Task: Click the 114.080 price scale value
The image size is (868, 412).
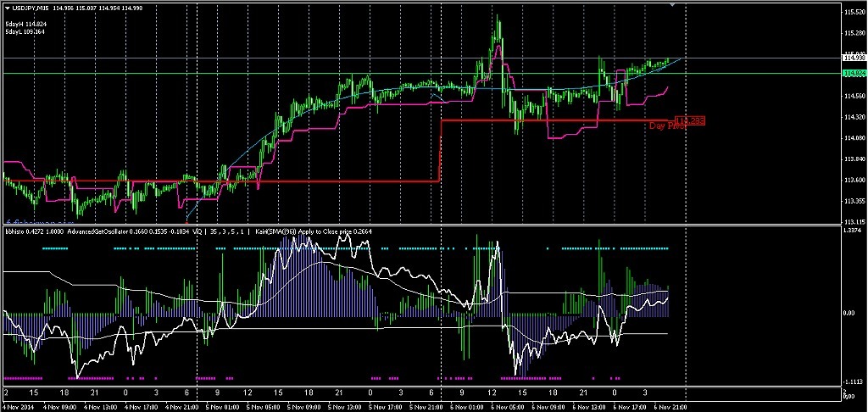Action: click(853, 138)
